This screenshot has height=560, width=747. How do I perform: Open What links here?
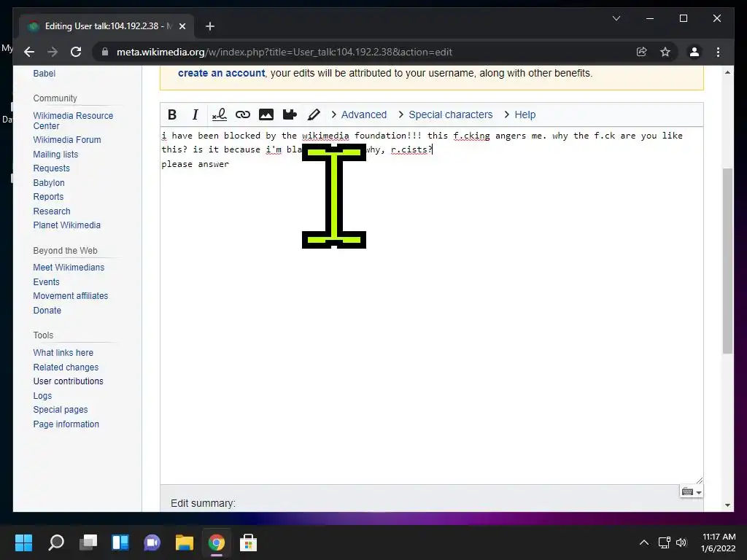[x=63, y=353]
